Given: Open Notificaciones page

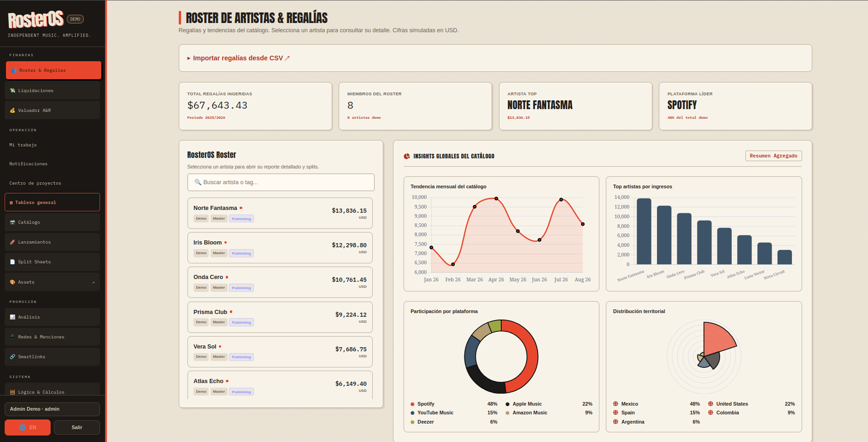Looking at the screenshot, I should [x=53, y=164].
